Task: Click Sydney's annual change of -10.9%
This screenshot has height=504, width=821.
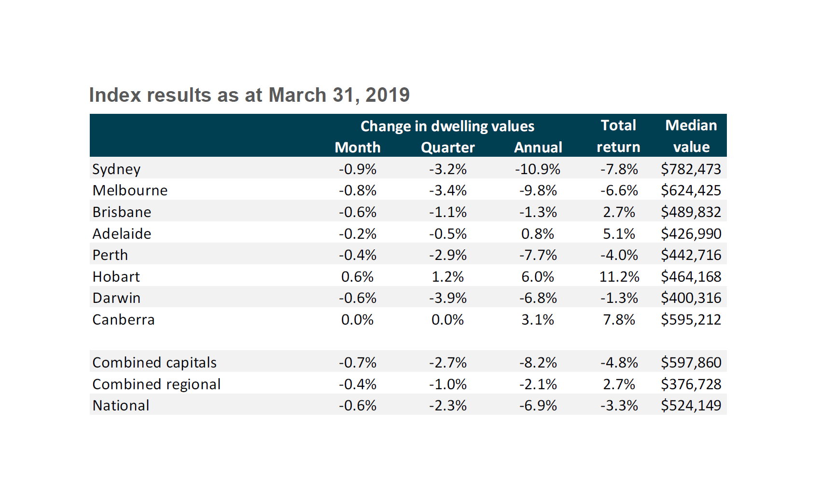Action: (x=537, y=169)
